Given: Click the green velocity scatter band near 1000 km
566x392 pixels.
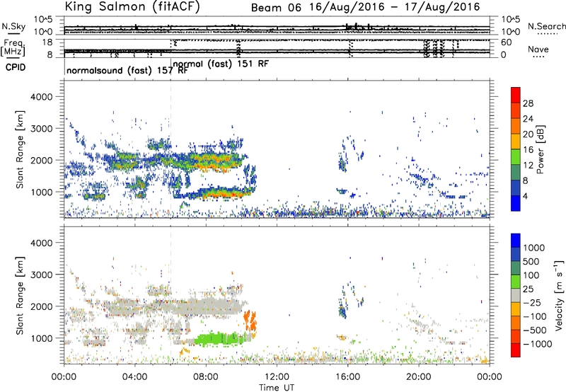Looking at the screenshot, I should tap(220, 340).
